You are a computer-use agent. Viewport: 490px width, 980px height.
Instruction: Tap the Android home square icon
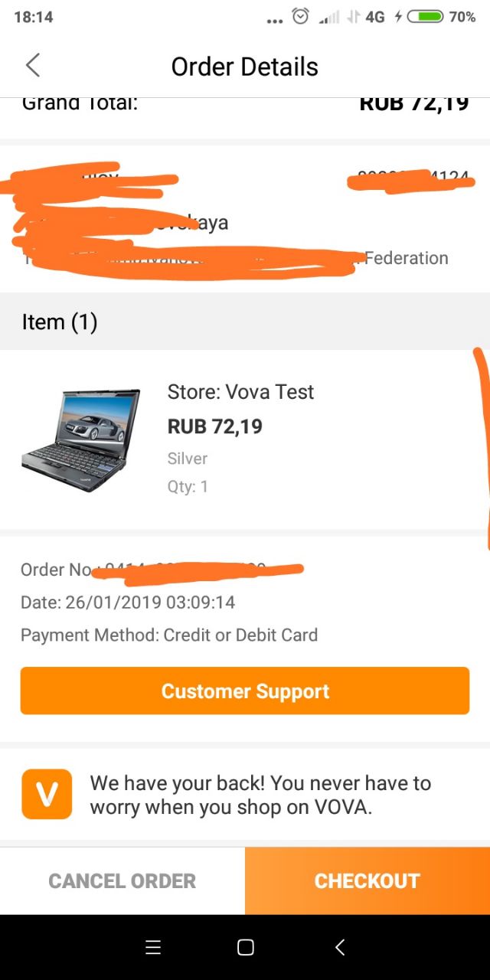[245, 947]
